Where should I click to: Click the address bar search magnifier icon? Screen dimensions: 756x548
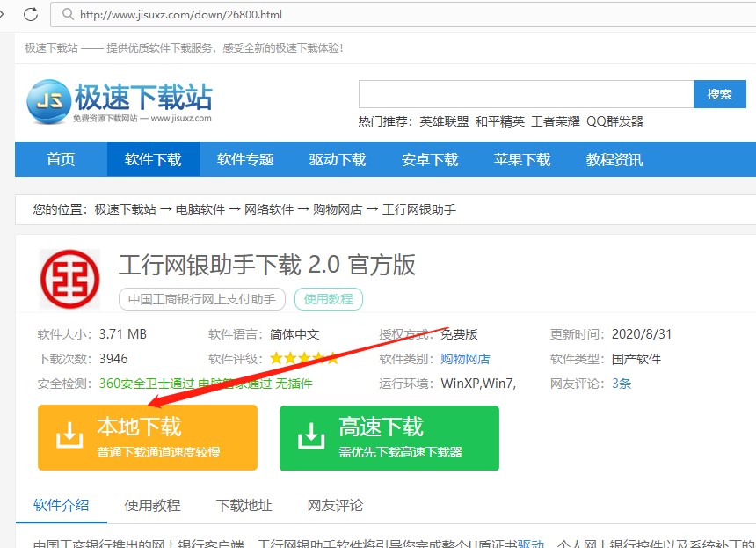[x=68, y=14]
